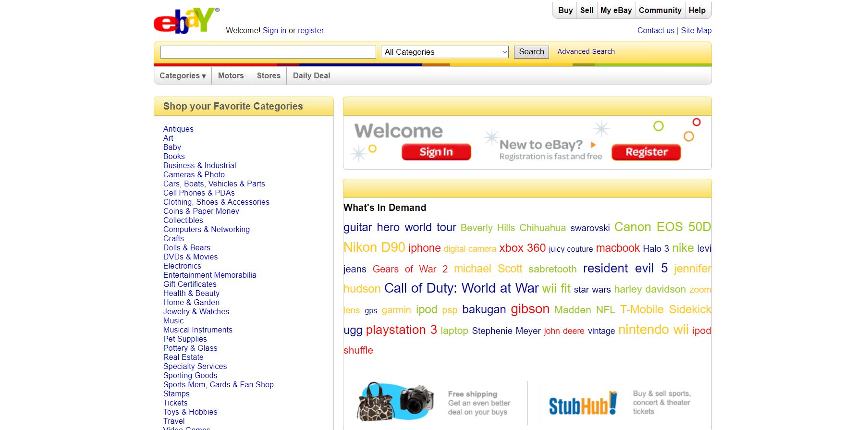Open the Stores tab
868x430 pixels.
click(x=269, y=76)
